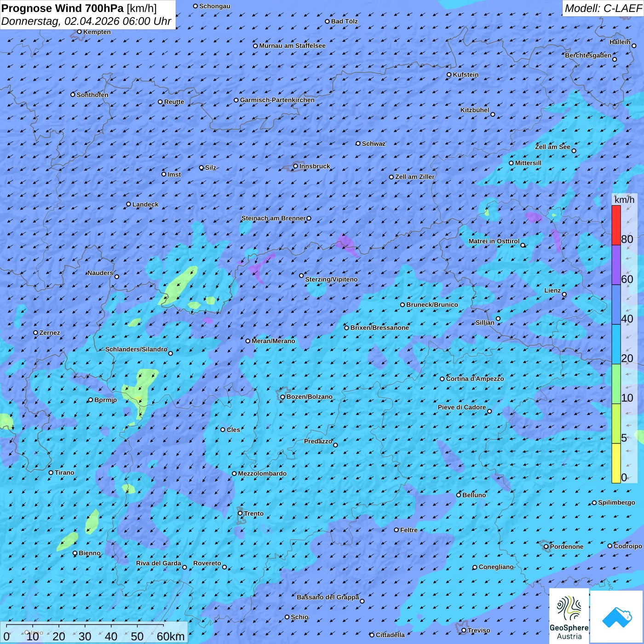The height and width of the screenshot is (644, 644).
Task: Select the Sillian city label
Action: (485, 322)
